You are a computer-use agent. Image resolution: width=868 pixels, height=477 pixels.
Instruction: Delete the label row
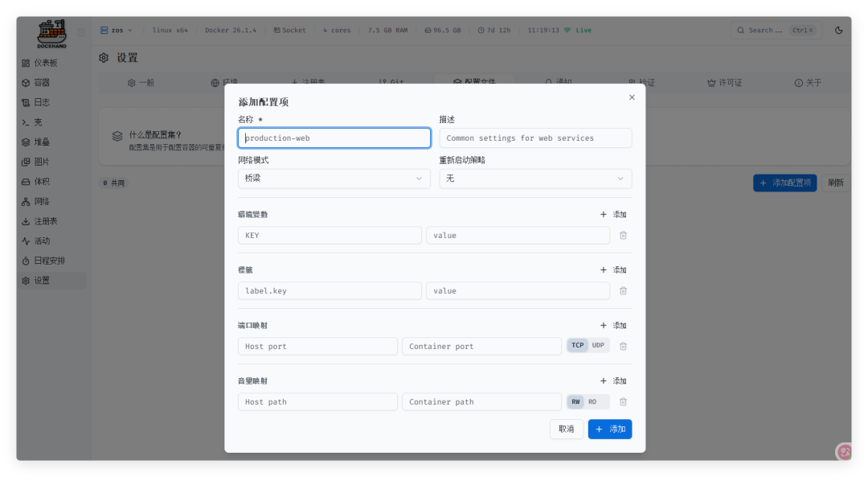point(624,291)
